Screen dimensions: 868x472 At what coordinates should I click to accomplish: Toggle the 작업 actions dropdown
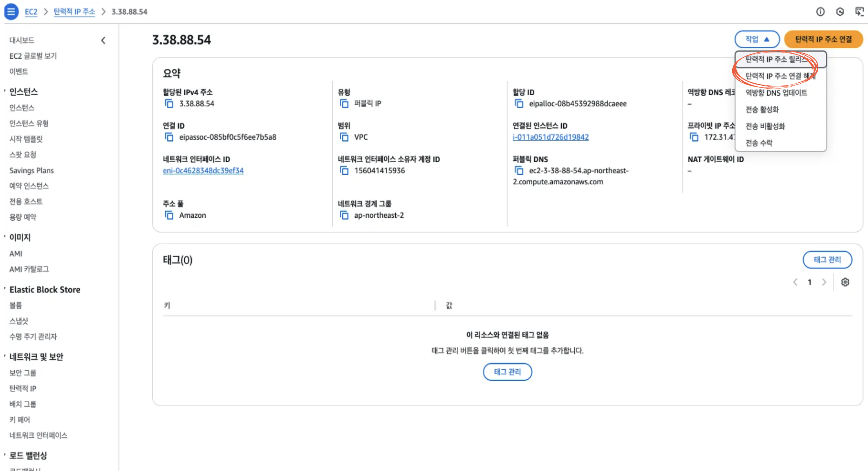coord(757,39)
